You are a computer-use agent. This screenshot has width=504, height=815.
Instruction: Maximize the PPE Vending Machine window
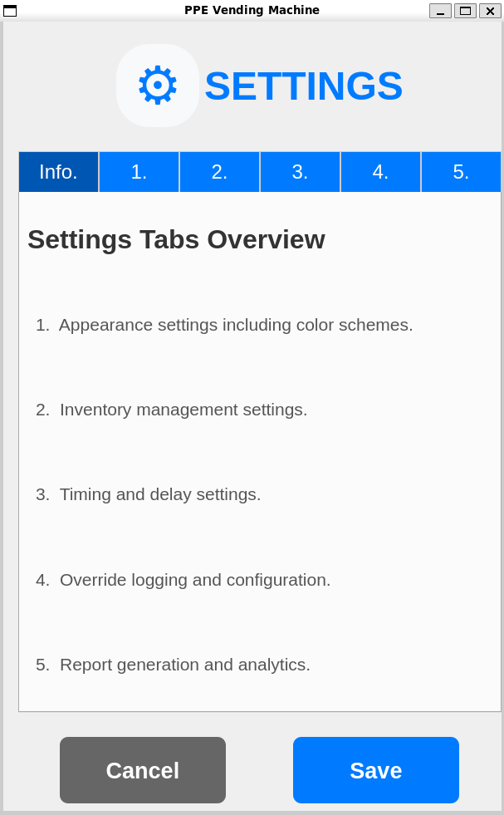point(465,11)
